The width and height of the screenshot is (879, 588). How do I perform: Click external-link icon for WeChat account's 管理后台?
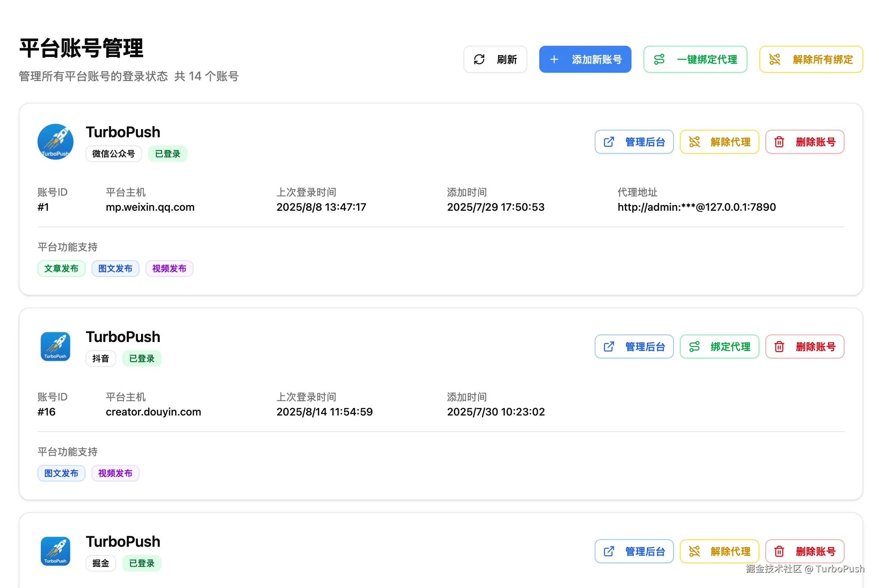tap(609, 142)
